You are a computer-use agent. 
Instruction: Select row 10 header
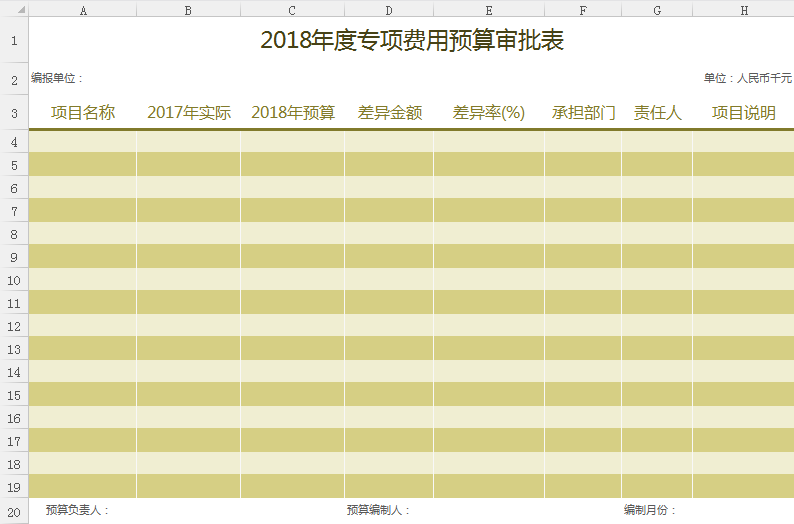pyautogui.click(x=14, y=279)
